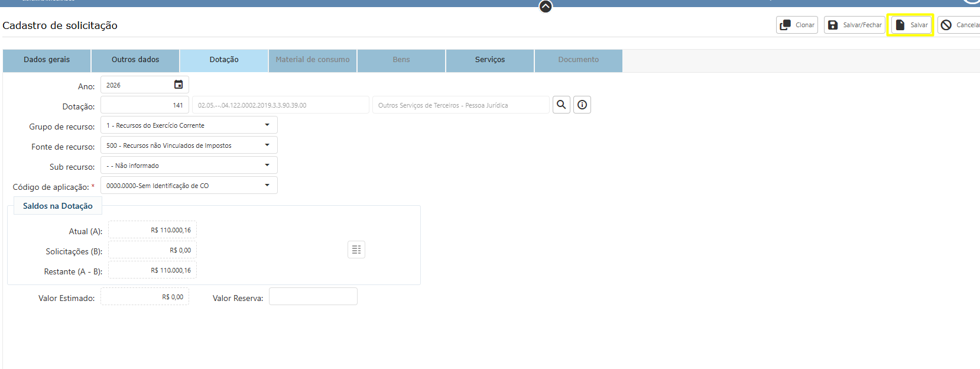This screenshot has height=369, width=980.
Task: Click the Valor Estimado field
Action: (145, 297)
